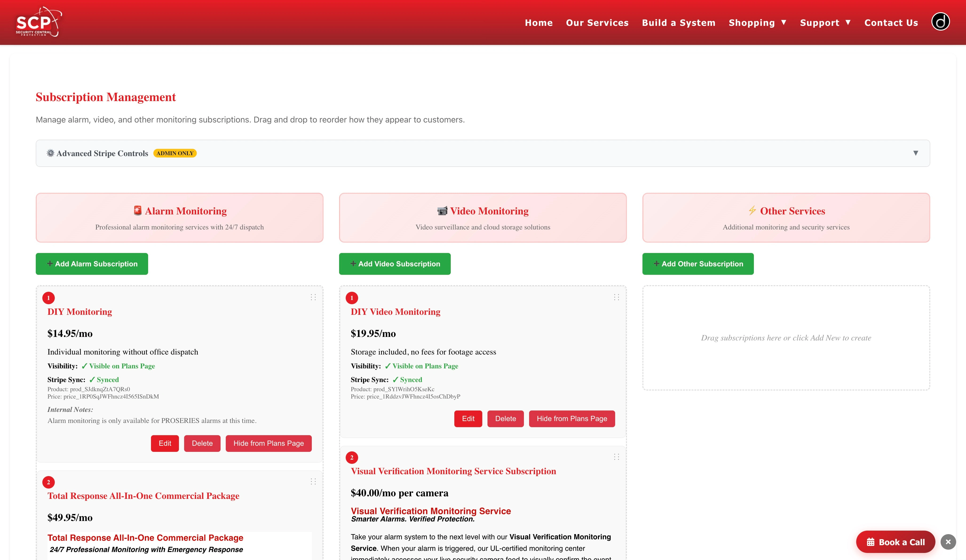Click the $40.00/mo per camera price

point(399,493)
